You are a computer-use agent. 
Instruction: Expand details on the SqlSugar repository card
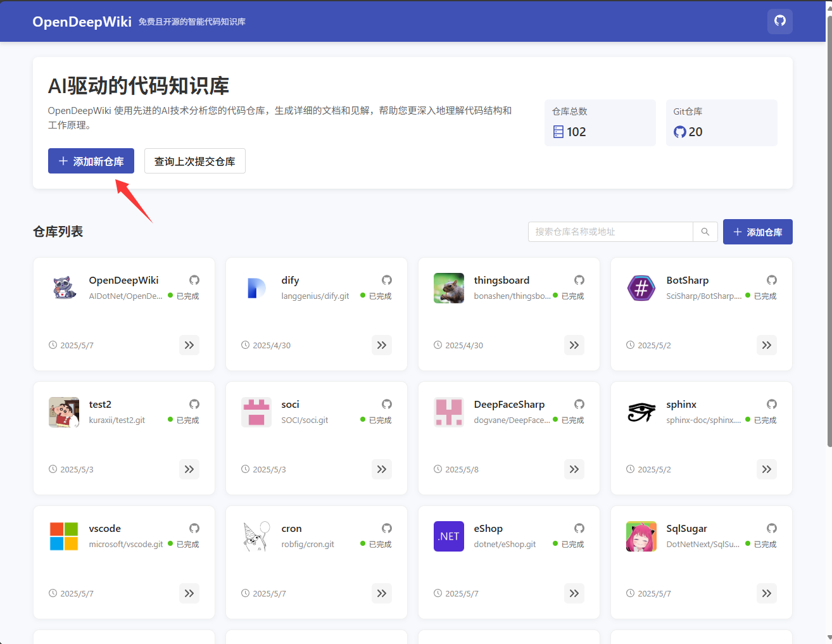click(x=766, y=593)
